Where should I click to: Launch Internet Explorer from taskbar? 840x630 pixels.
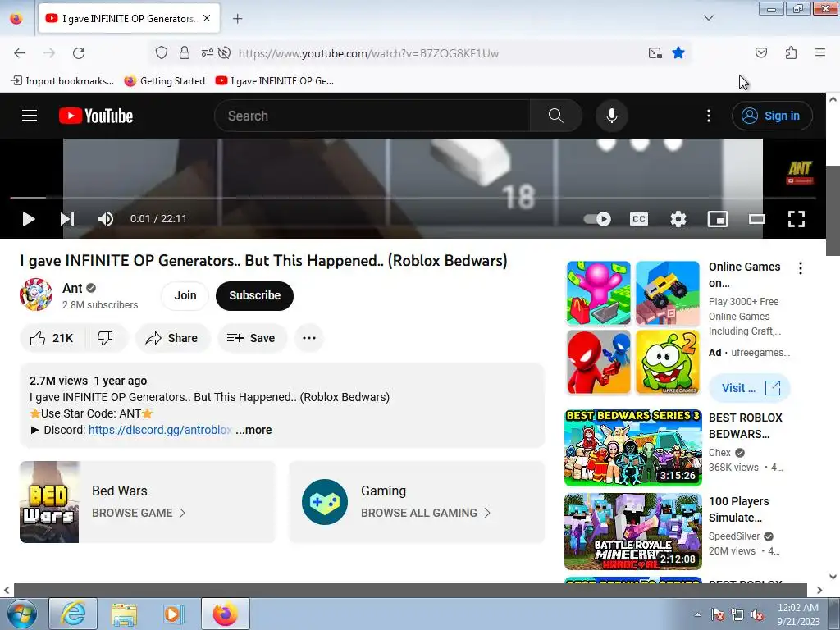(73, 614)
